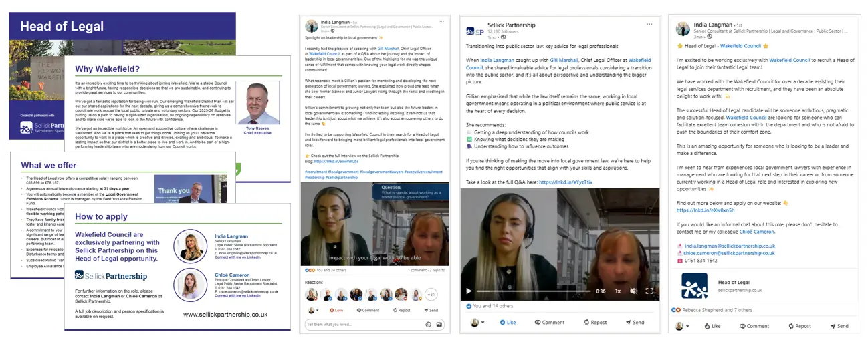
Task: Click Like on the Sellick Partnership post
Action: tap(508, 322)
